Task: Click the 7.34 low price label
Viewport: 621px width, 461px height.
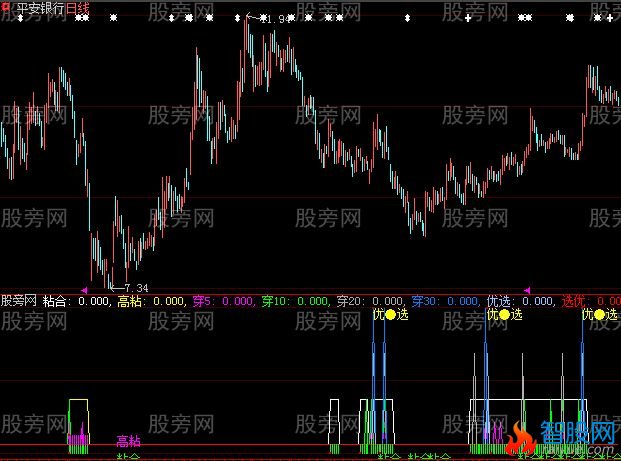Action: (136, 288)
